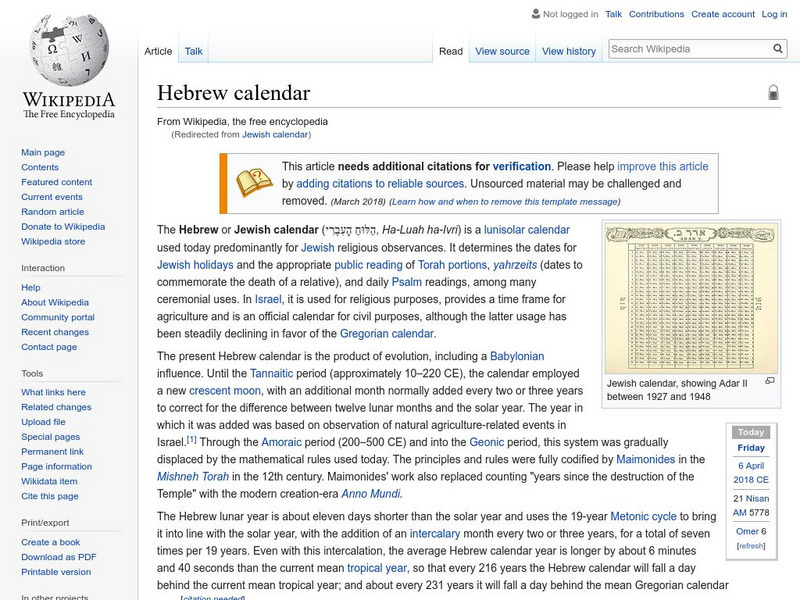This screenshot has width=800, height=600.
Task: Click the not-logged-in user icon
Action: [x=536, y=14]
